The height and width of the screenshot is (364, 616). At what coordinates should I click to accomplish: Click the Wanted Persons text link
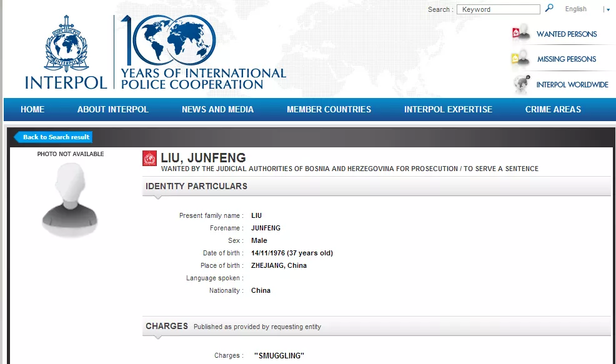(x=566, y=34)
